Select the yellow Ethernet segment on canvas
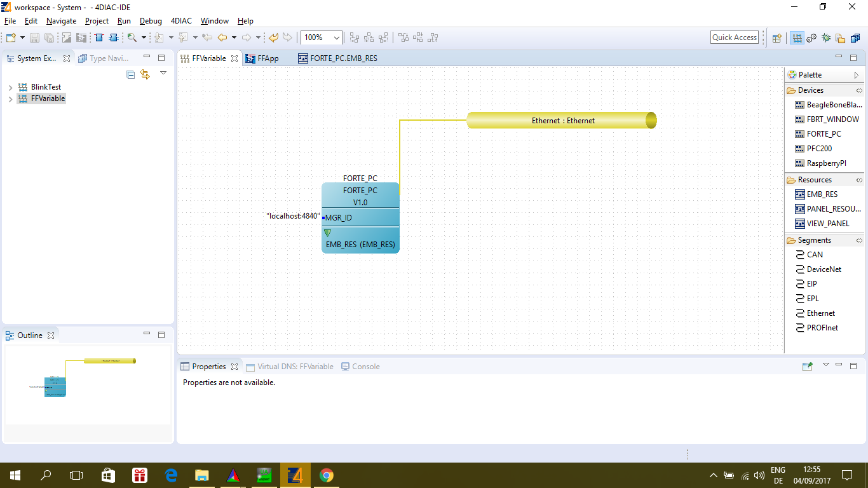The height and width of the screenshot is (488, 868). [x=562, y=120]
